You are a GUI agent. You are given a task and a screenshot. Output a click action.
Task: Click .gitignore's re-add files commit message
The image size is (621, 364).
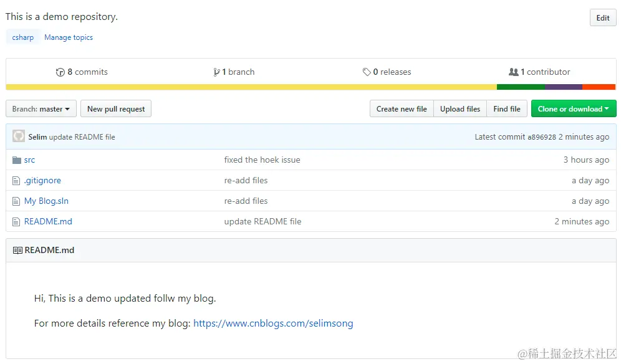tap(246, 181)
